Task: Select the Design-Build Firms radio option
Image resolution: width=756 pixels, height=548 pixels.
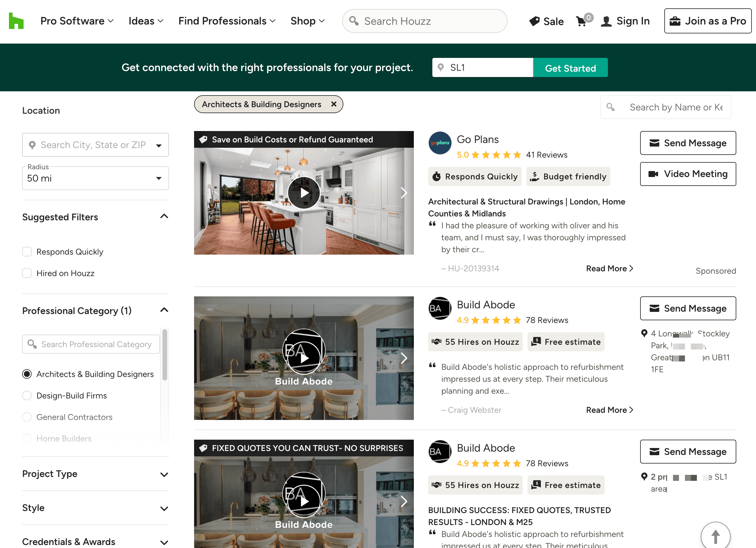Action: pyautogui.click(x=27, y=395)
